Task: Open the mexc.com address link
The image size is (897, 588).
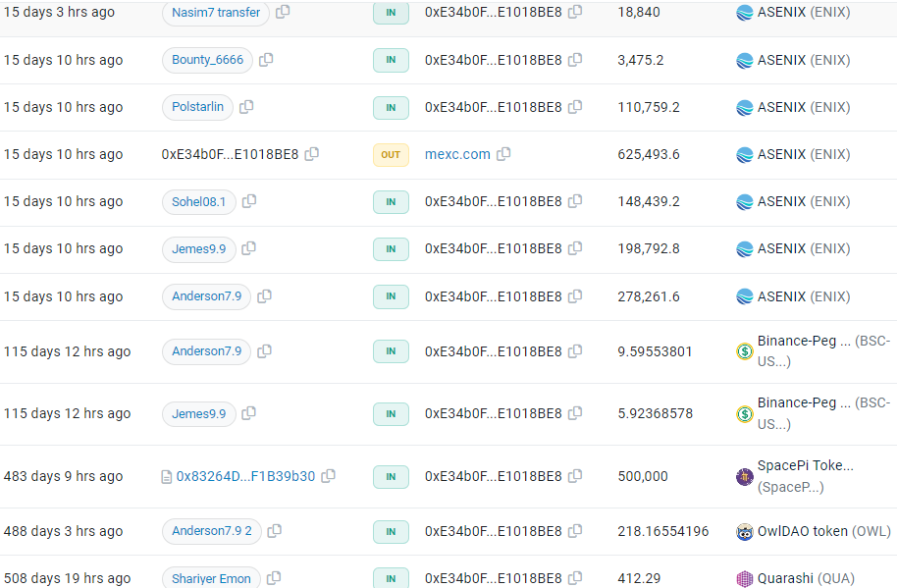Action: tap(457, 154)
